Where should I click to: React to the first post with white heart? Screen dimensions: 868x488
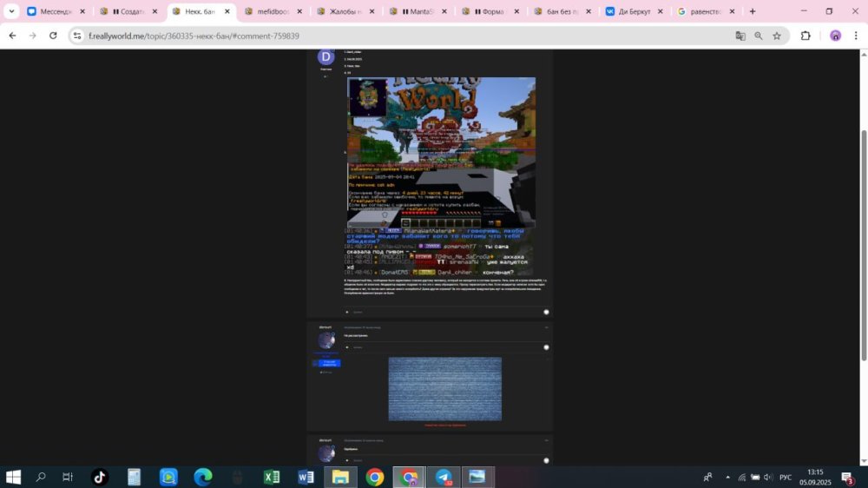pos(546,312)
